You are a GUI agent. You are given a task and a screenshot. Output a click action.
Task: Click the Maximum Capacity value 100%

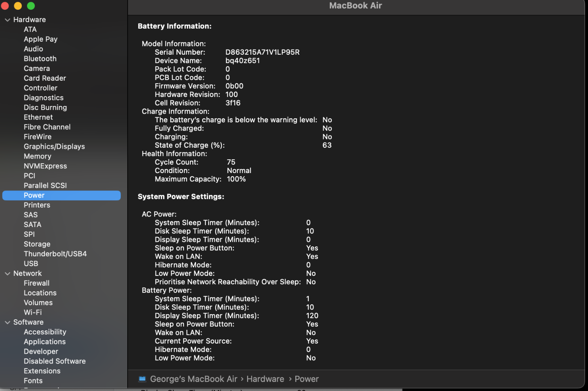(x=236, y=179)
